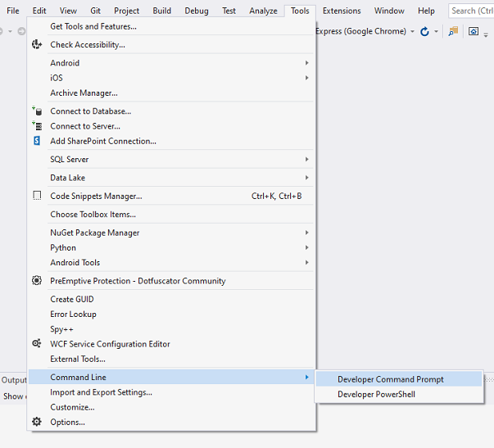Expand the NuGet Package Manager submenu arrow
Screen dimensions: 494x448
[306, 233]
